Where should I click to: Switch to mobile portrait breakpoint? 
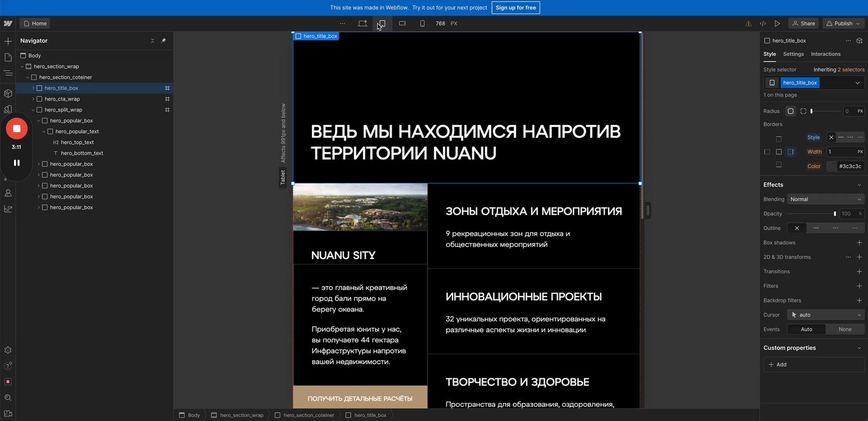pos(423,23)
